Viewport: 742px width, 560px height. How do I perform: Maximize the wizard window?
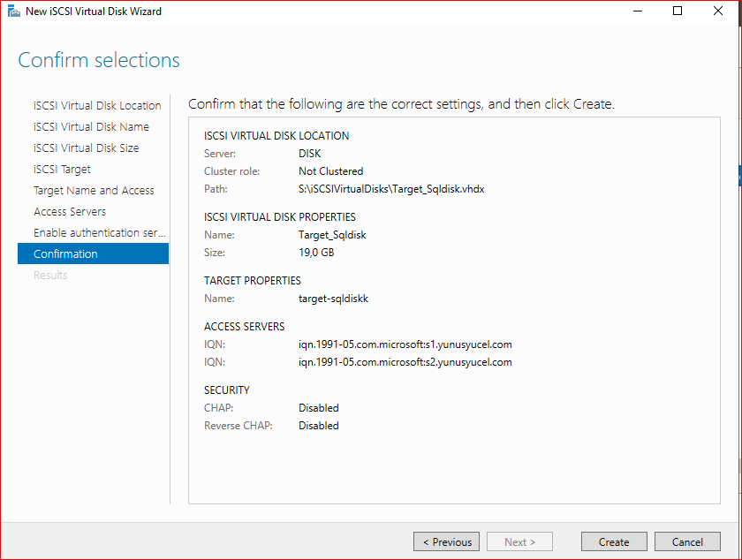point(678,11)
